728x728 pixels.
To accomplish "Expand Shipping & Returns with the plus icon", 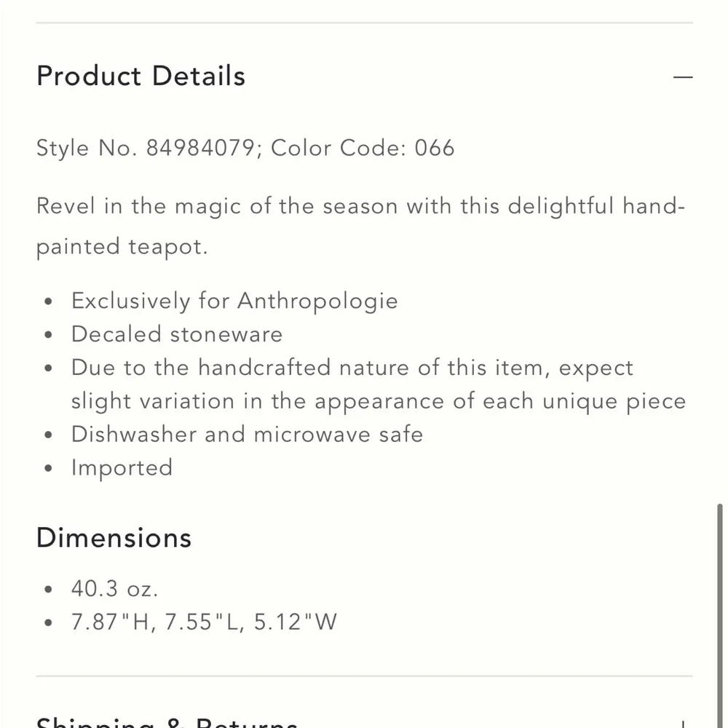I will (x=683, y=724).
